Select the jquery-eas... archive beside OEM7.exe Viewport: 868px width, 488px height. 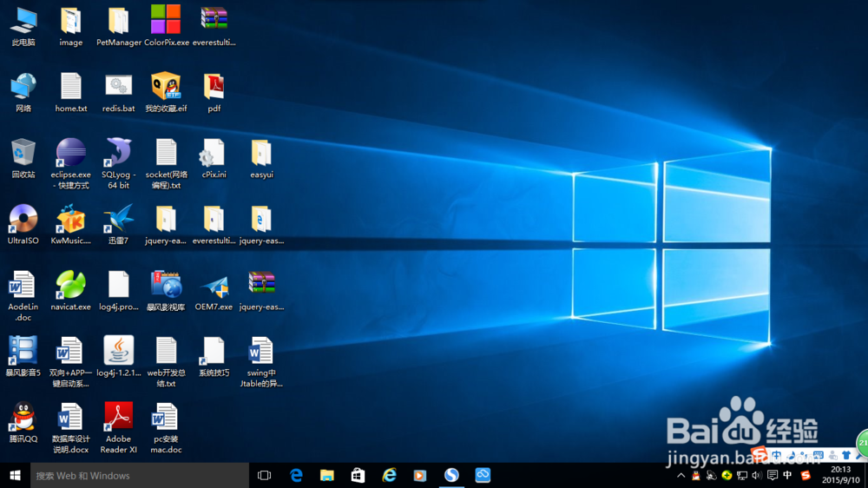tap(261, 290)
